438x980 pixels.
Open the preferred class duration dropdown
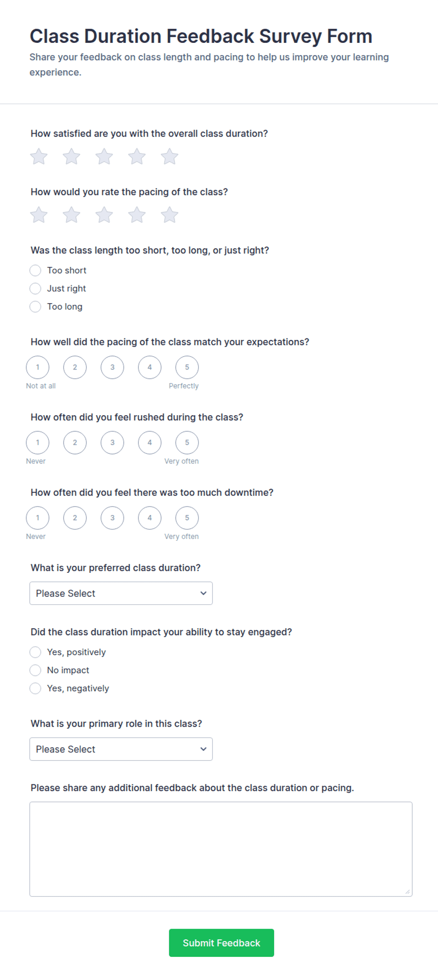121,593
